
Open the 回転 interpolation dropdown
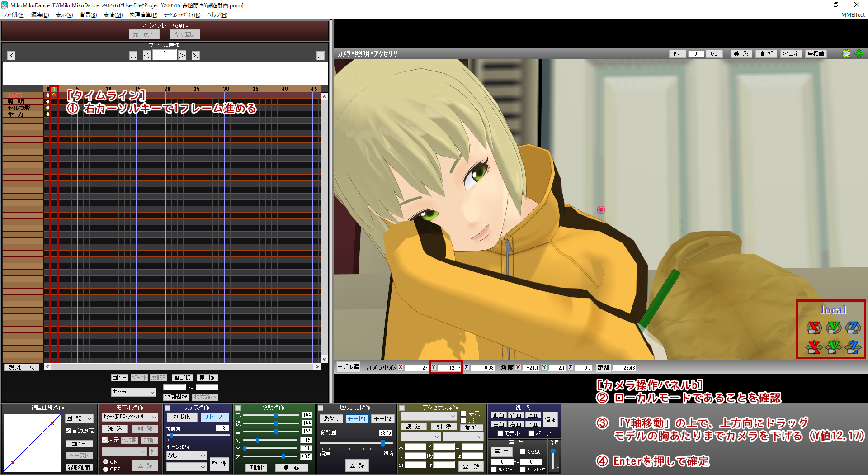coord(80,418)
